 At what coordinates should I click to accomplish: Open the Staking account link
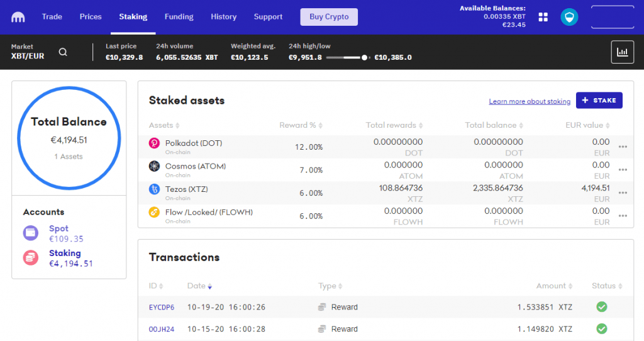click(x=65, y=253)
